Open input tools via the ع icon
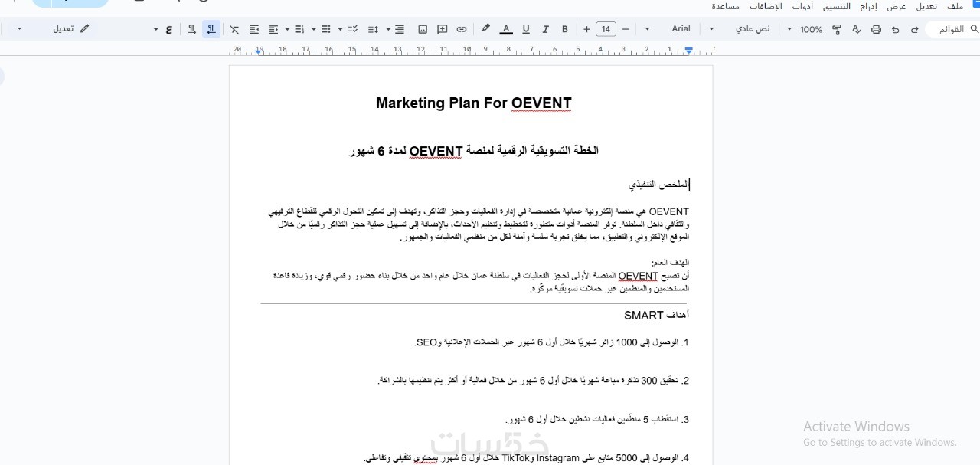Screen dimensions: 980x465 pyautogui.click(x=168, y=29)
